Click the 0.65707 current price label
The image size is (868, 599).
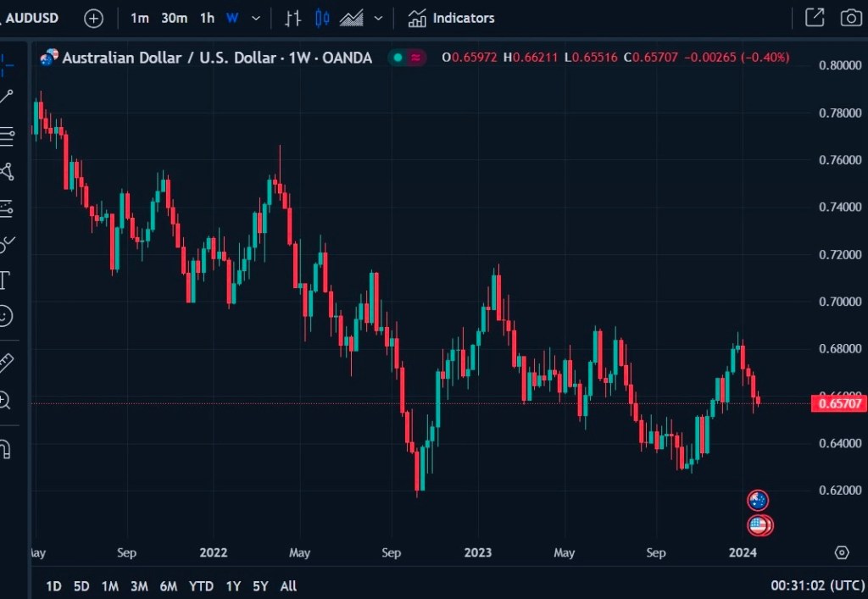pos(837,403)
